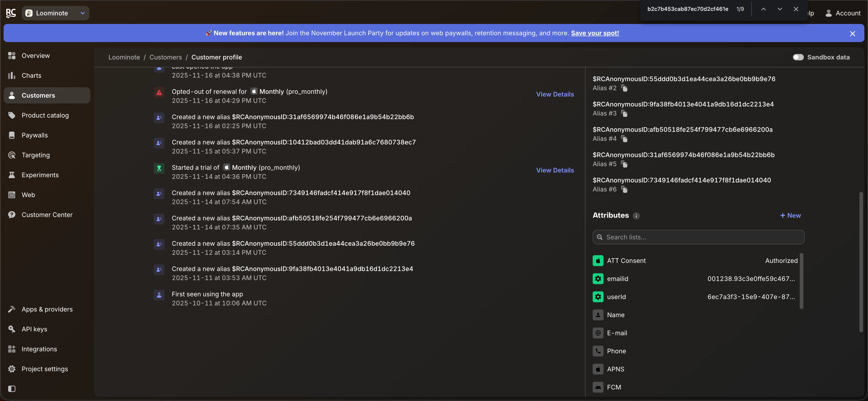Click the RevenueCat logo icon
This screenshot has width=868, height=401.
coord(11,13)
